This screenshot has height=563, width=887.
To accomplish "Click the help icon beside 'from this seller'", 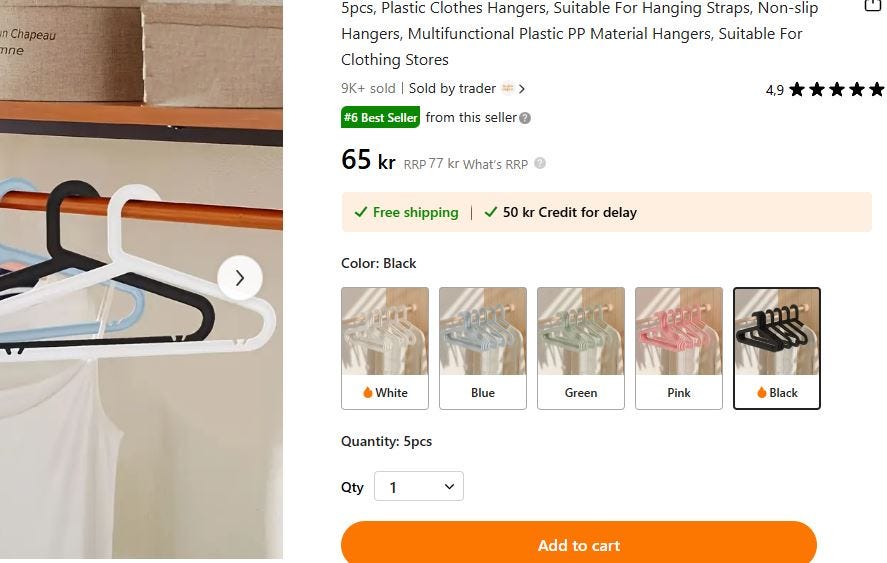I will tap(525, 118).
